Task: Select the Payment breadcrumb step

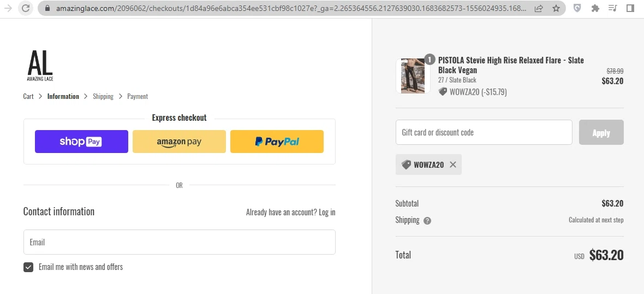Action: [138, 96]
